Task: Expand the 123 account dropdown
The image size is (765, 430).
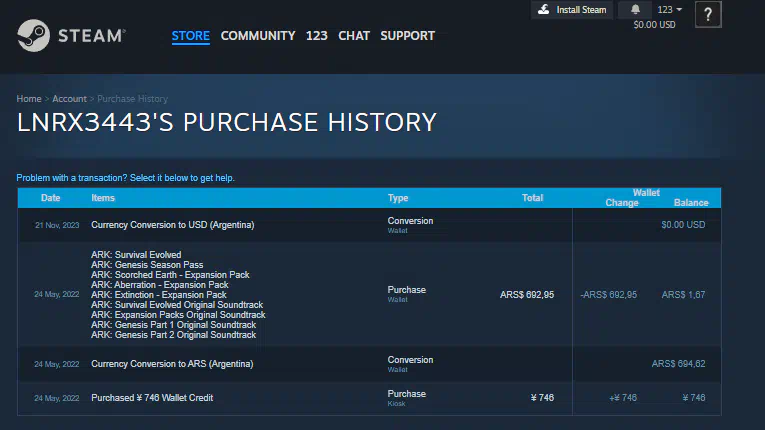Action: (x=669, y=9)
